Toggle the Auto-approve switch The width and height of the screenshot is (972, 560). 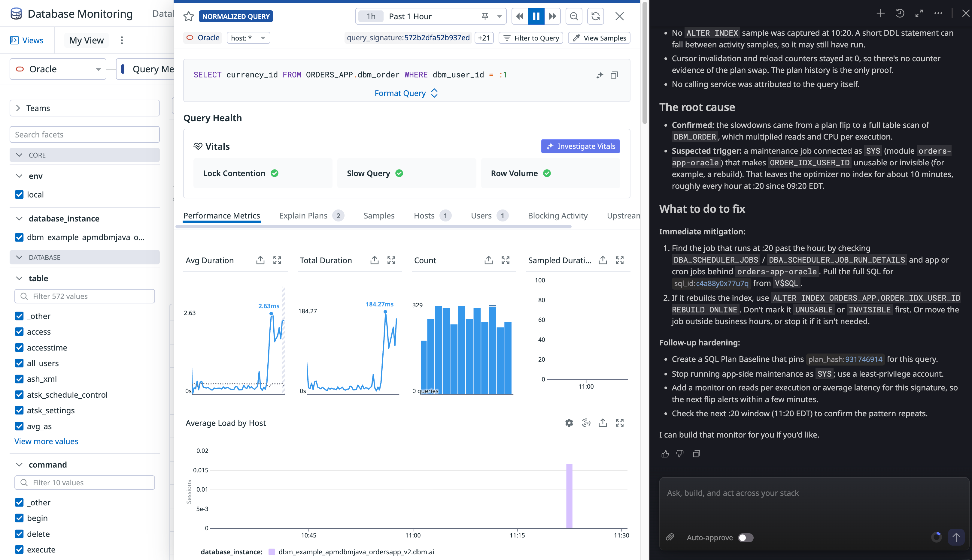click(746, 538)
